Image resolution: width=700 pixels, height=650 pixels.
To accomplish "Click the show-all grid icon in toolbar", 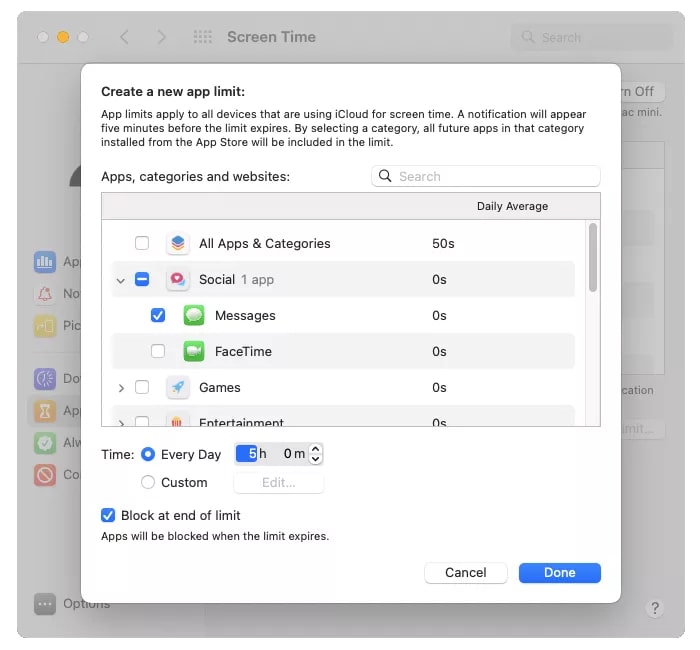I will 203,37.
